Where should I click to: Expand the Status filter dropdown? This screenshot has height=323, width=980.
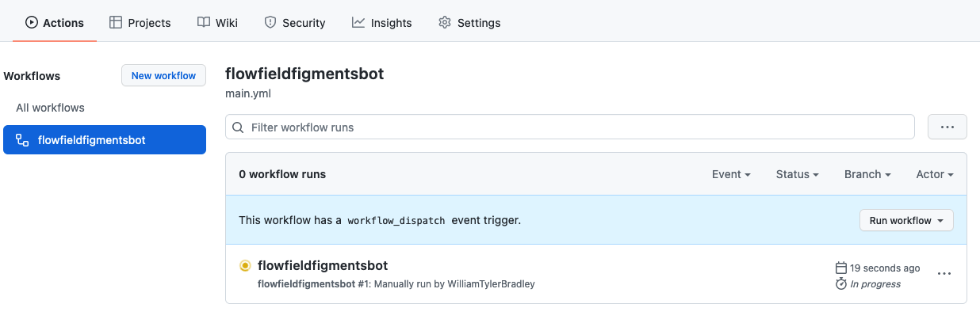(797, 174)
